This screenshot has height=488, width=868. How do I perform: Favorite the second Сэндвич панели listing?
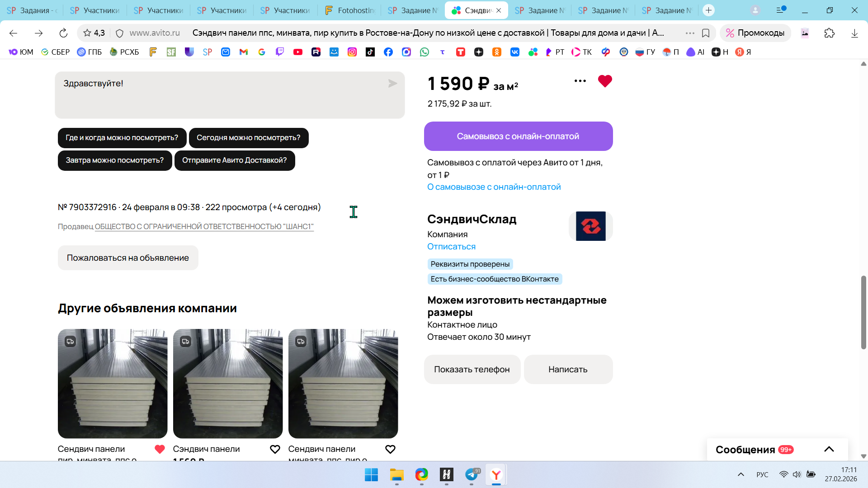(x=275, y=449)
